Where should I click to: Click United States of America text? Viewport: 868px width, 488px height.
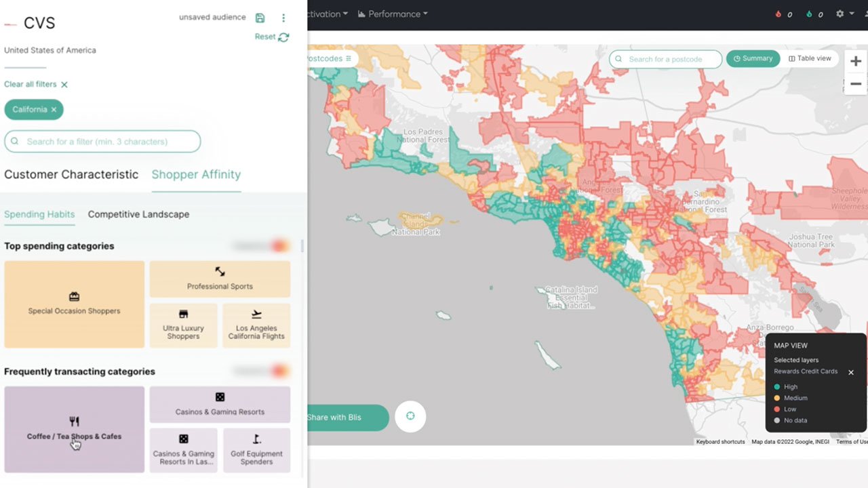pyautogui.click(x=50, y=50)
